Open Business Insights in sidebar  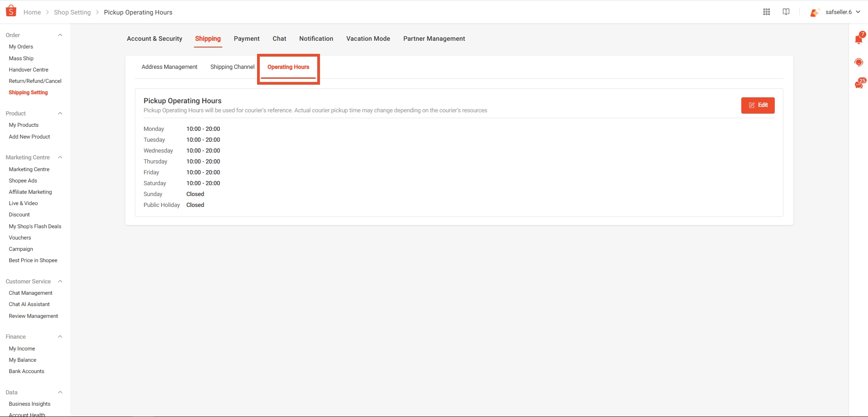pyautogui.click(x=29, y=404)
